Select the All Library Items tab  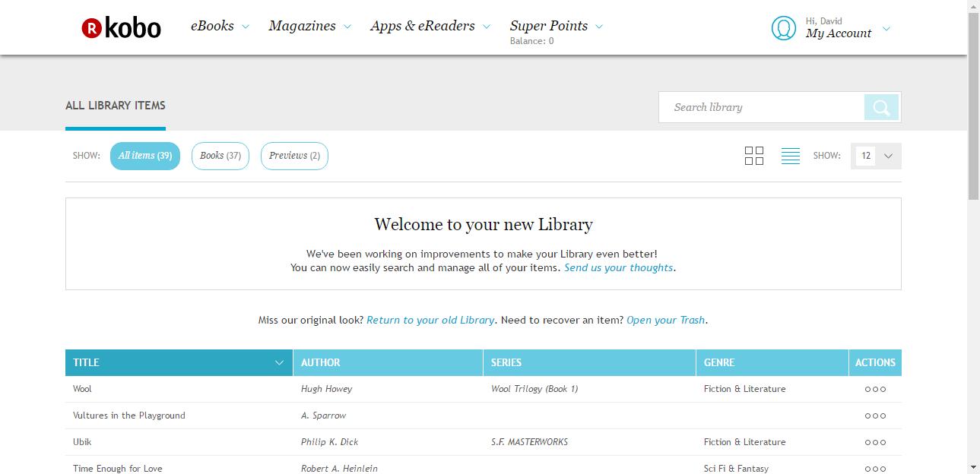116,106
